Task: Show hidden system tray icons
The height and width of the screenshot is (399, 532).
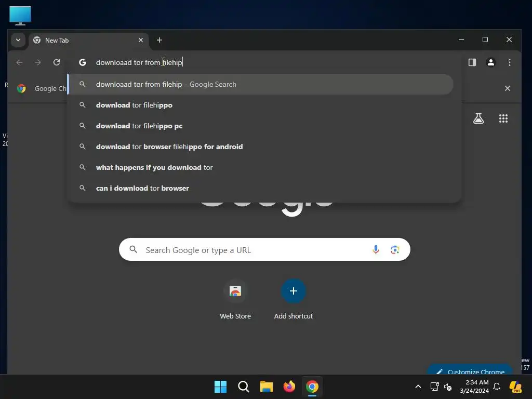Action: 418,387
